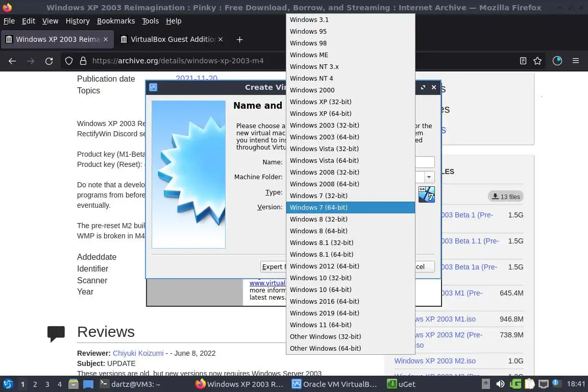588x392 pixels.
Task: Choose Windows NT 3.x option
Action: [x=350, y=67]
